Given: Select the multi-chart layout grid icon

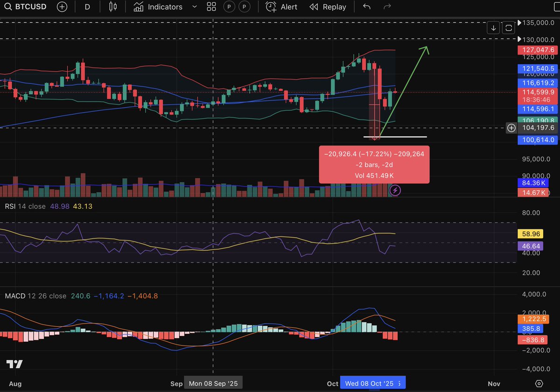Looking at the screenshot, I should pos(211,7).
